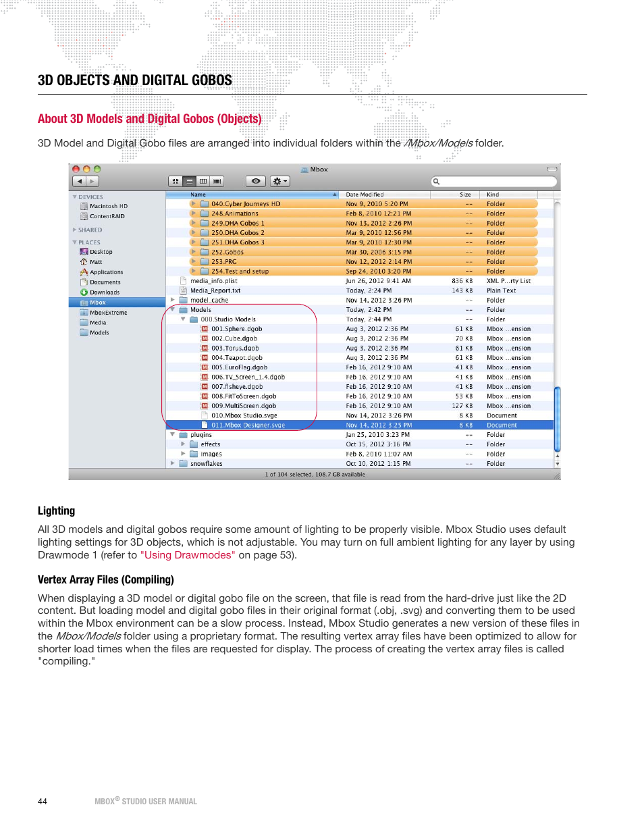
Task: Expand the 249.DHA Gobos 1 folder
Action: coord(193,223)
